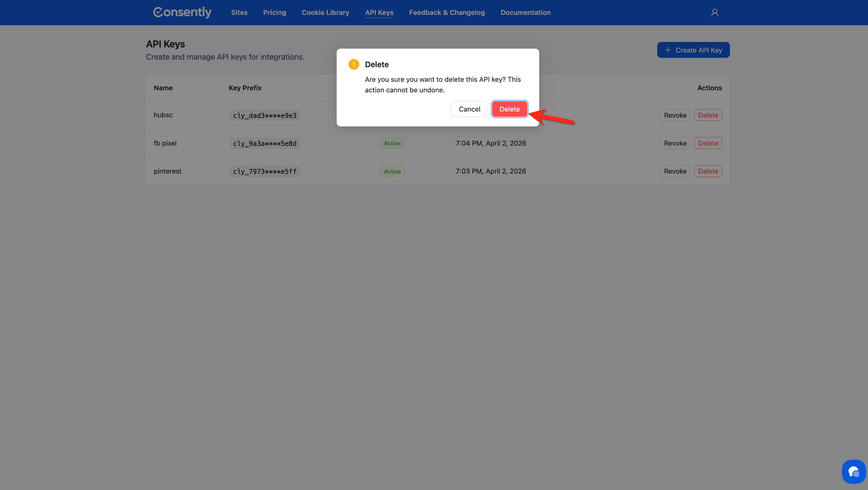Click the Consently logo
Screen dimensions: 868x490
(182, 12)
